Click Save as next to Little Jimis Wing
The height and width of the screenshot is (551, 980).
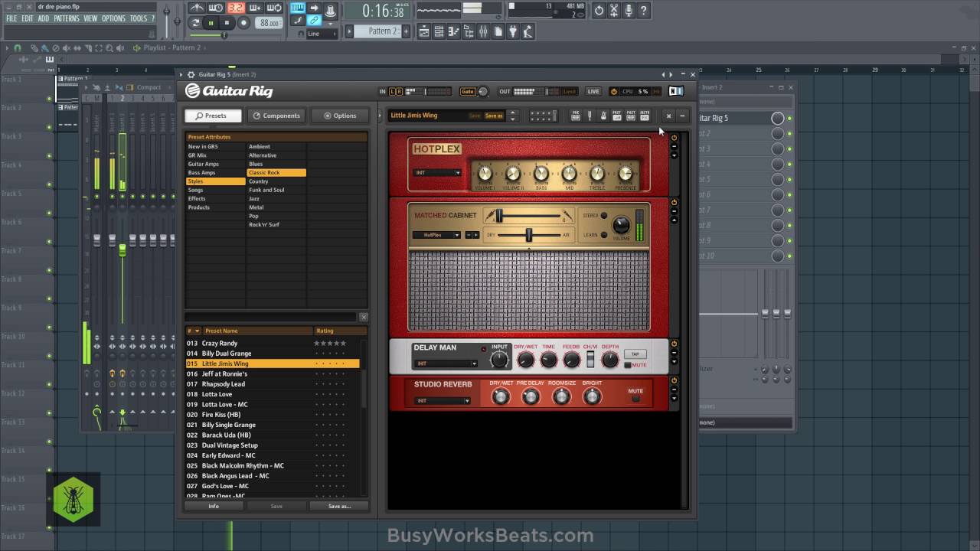coord(495,116)
